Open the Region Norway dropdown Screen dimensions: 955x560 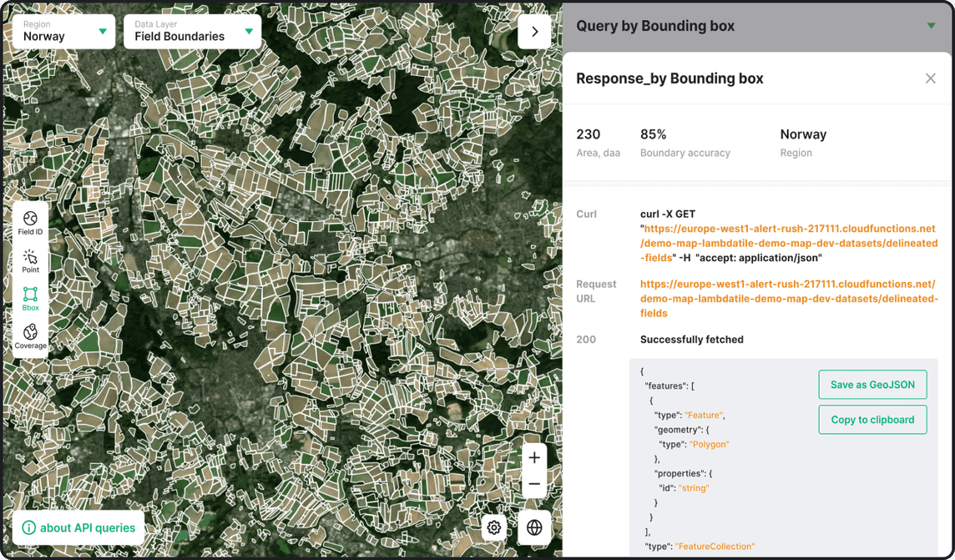tap(64, 31)
